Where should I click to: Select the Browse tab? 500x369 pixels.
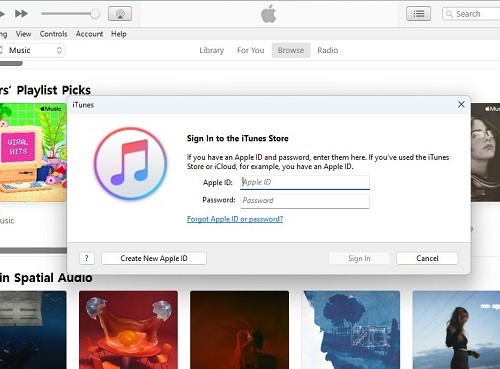tap(291, 50)
